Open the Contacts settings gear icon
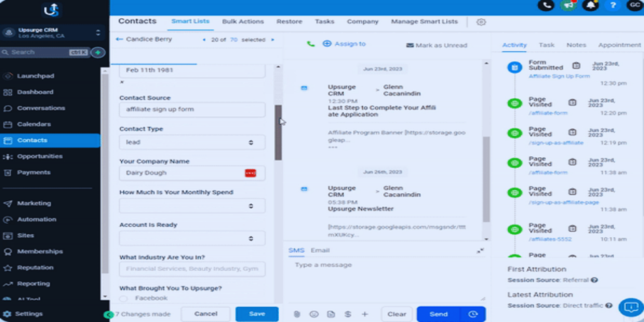 click(x=481, y=22)
